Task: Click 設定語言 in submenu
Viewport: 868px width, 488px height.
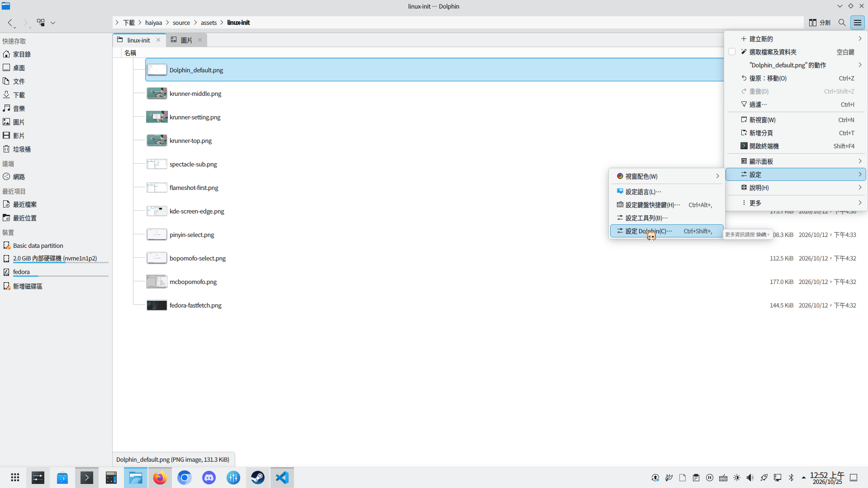Action: click(x=667, y=192)
